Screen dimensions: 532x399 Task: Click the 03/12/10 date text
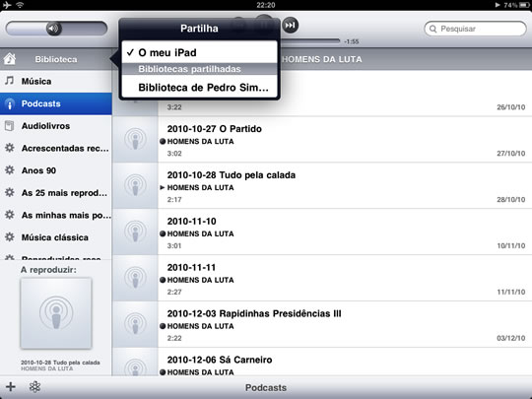(x=511, y=338)
